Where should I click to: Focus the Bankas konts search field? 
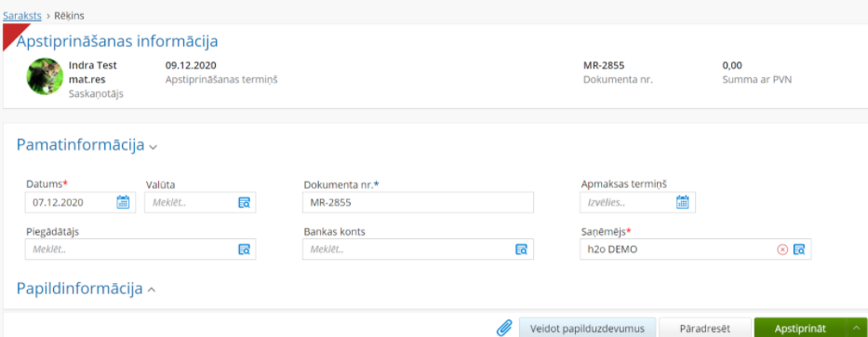[418, 249]
